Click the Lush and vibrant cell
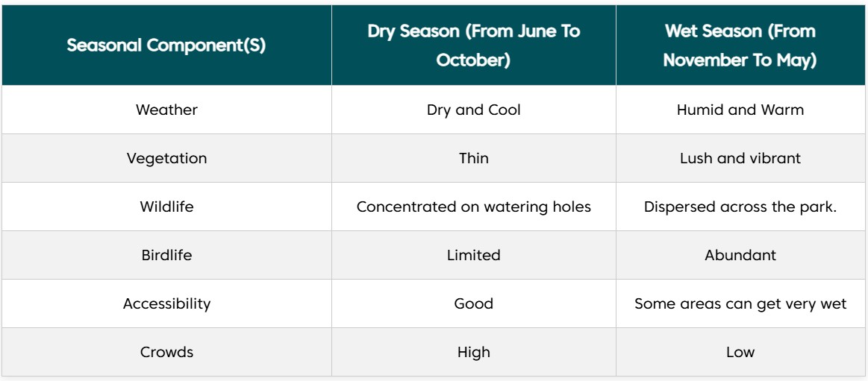This screenshot has width=868, height=381. (740, 158)
